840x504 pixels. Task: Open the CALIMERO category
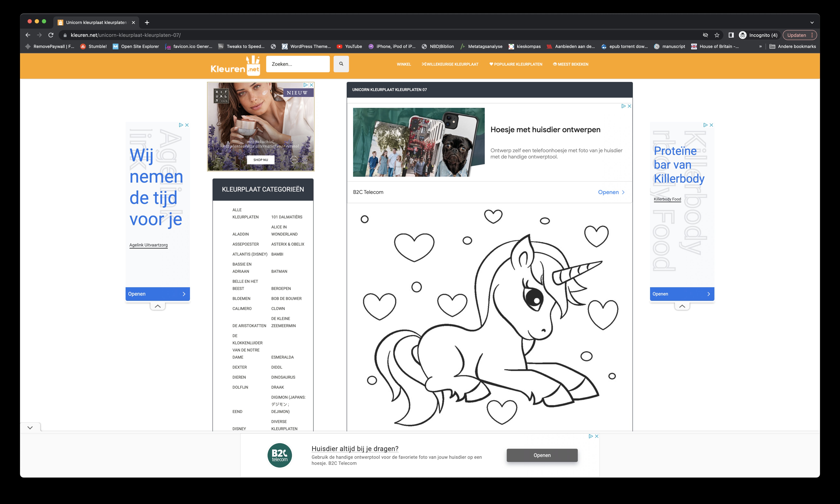point(242,309)
